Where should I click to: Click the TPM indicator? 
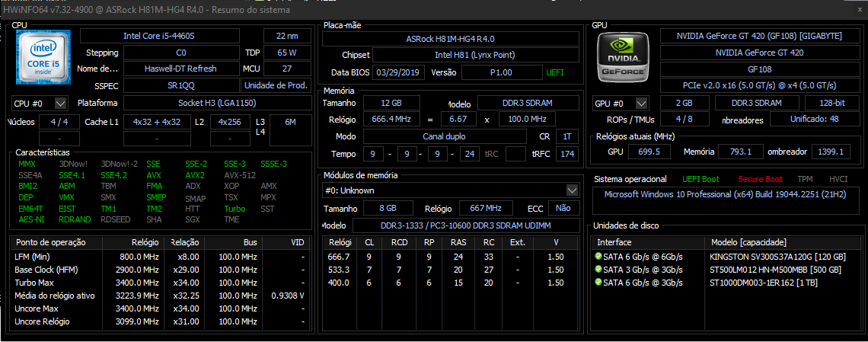(x=806, y=179)
